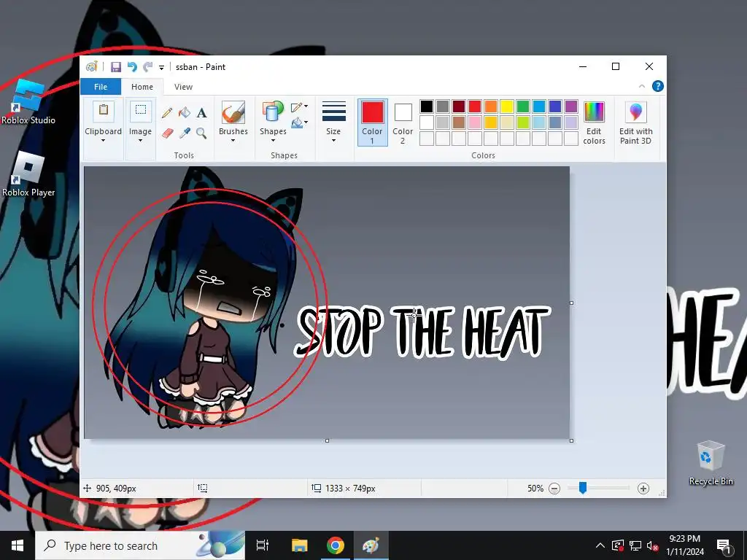This screenshot has width=747, height=560.
Task: Open the notifications action center
Action: 724,545
